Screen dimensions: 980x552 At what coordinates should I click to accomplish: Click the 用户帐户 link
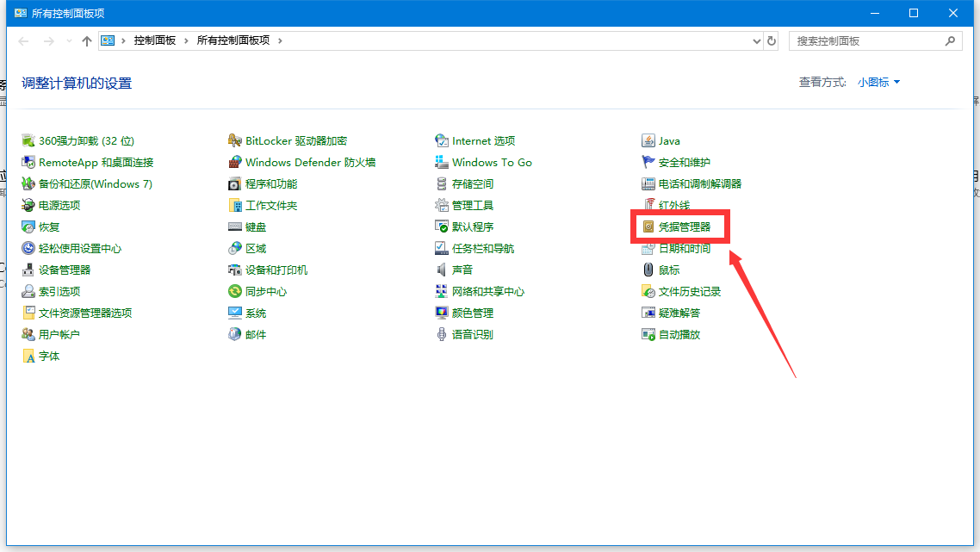tap(59, 334)
